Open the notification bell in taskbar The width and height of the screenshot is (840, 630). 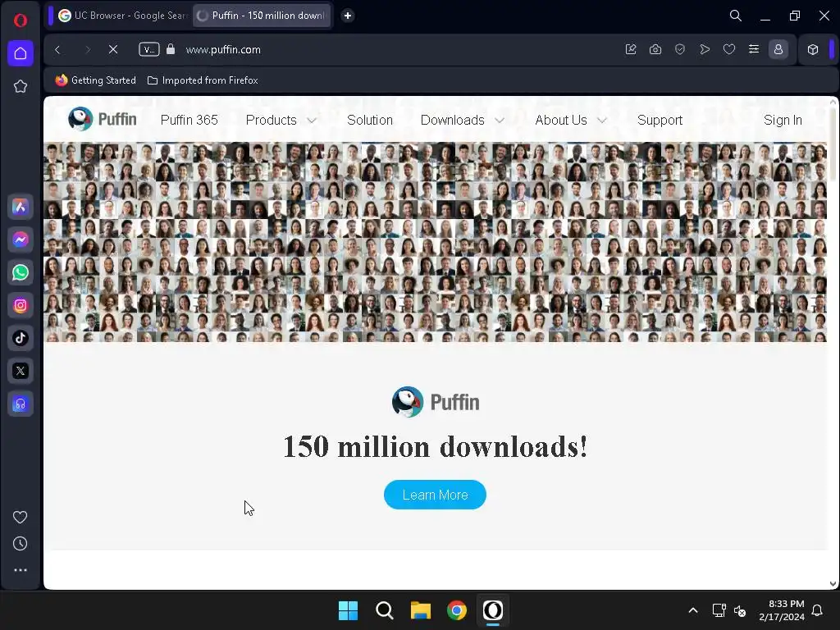pyautogui.click(x=818, y=610)
